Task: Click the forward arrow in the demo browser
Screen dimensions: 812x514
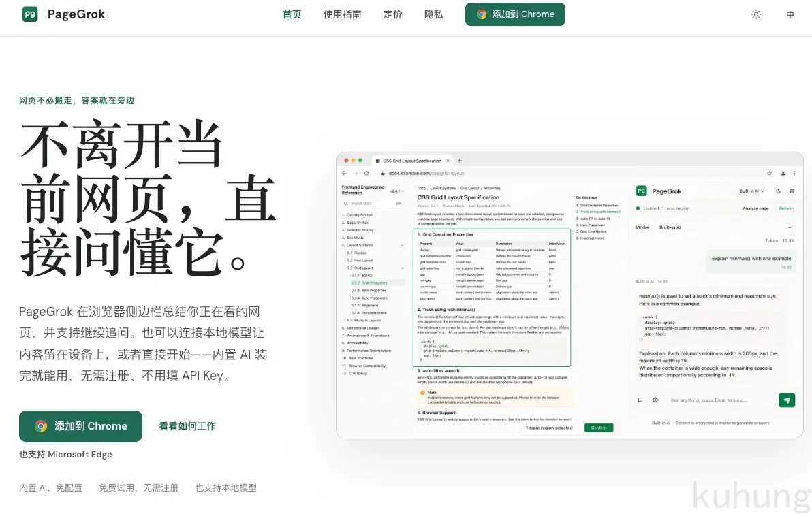Action: pos(356,174)
